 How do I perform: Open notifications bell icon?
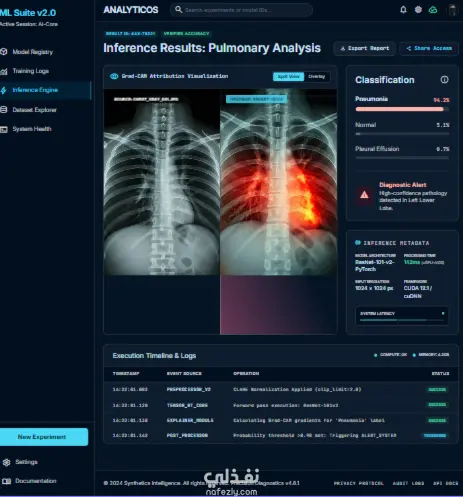tap(403, 10)
